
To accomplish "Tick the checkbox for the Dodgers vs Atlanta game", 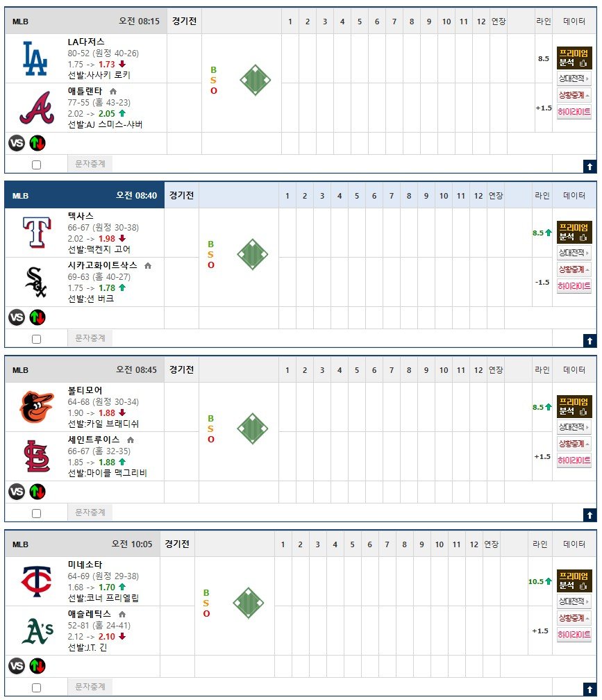I will click(37, 165).
